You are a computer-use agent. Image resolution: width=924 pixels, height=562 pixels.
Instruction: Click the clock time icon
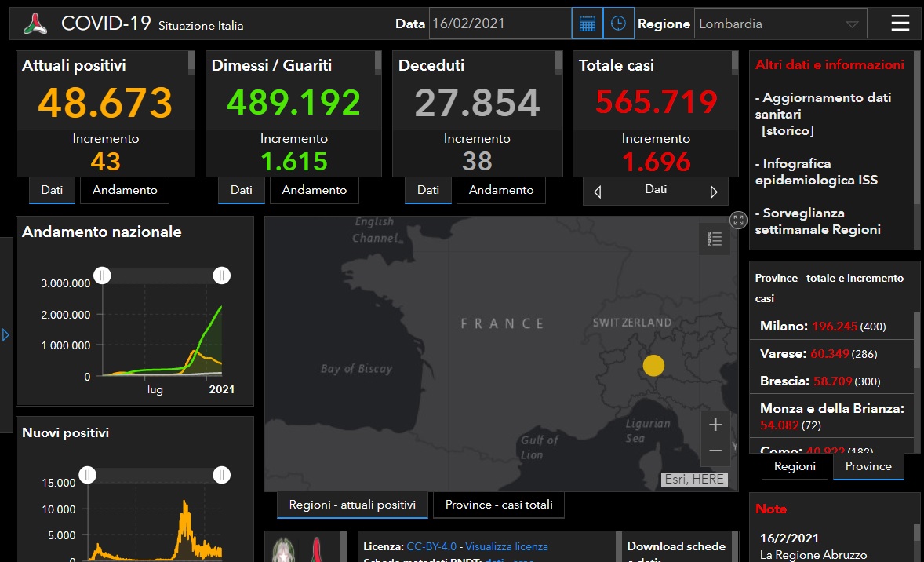[x=618, y=24]
